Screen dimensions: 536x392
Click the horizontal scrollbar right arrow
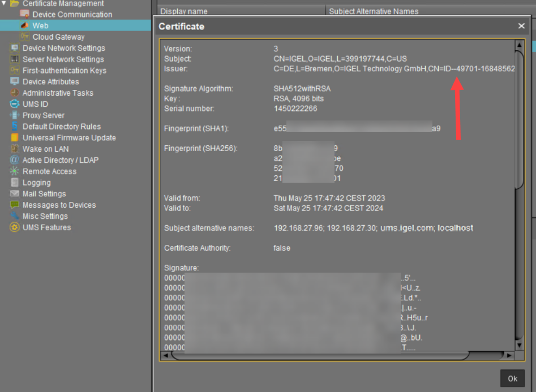508,355
